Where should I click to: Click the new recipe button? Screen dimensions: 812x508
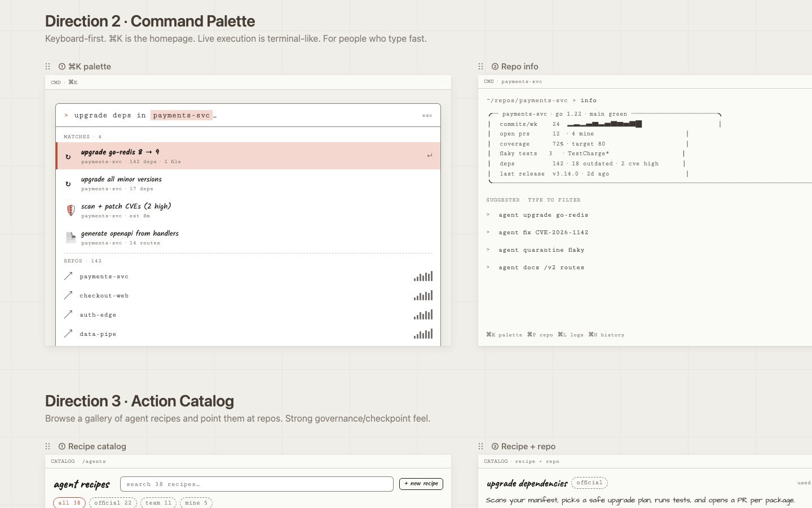tap(421, 484)
